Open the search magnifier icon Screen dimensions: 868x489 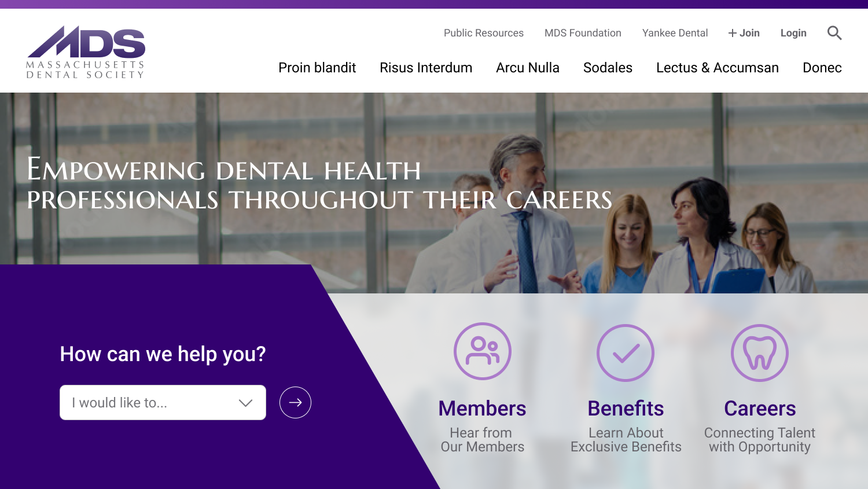[x=834, y=33]
